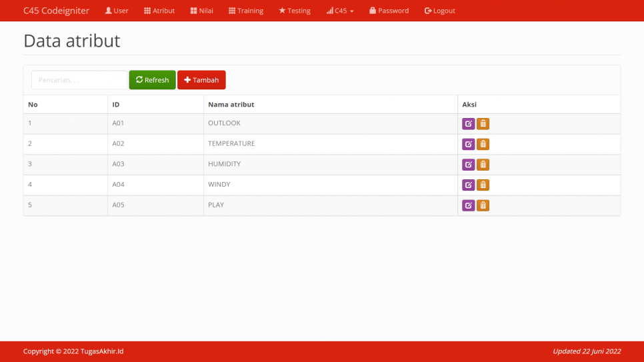Click edit icon for OUTLOOK row
This screenshot has width=644, height=362.
pos(468,123)
